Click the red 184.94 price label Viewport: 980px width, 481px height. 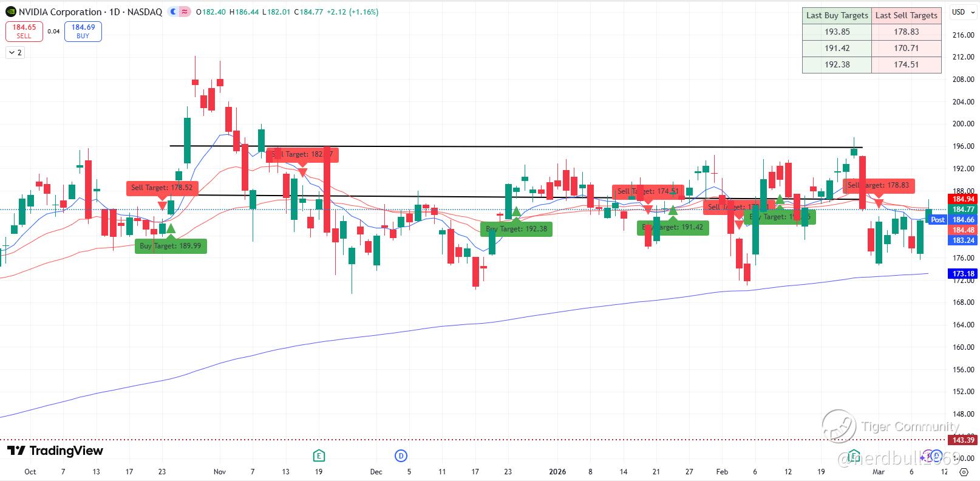pyautogui.click(x=964, y=199)
